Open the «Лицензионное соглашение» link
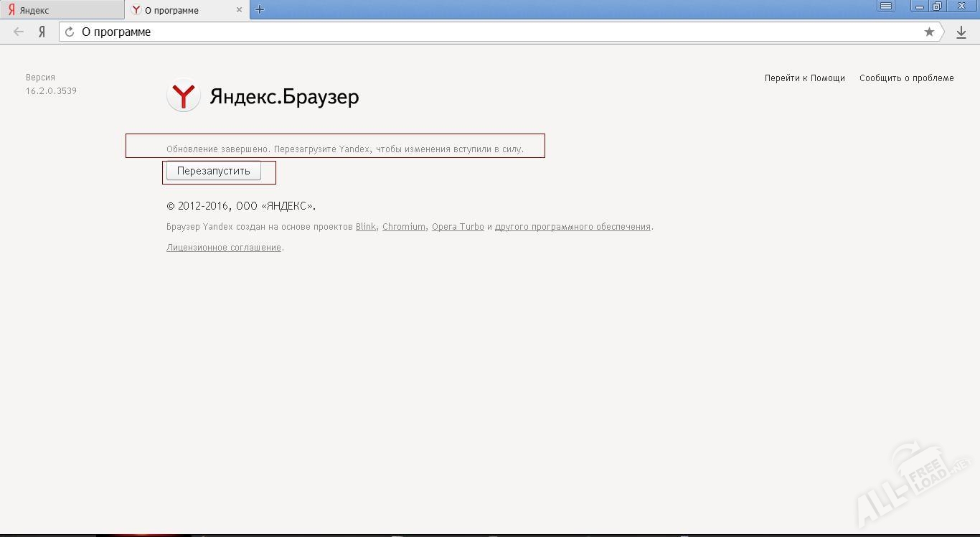 [x=223, y=247]
